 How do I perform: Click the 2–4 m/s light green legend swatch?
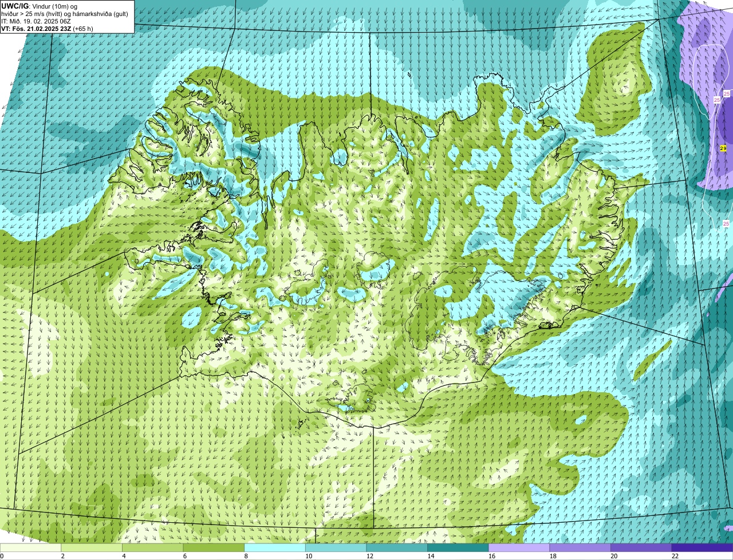(x=92, y=547)
